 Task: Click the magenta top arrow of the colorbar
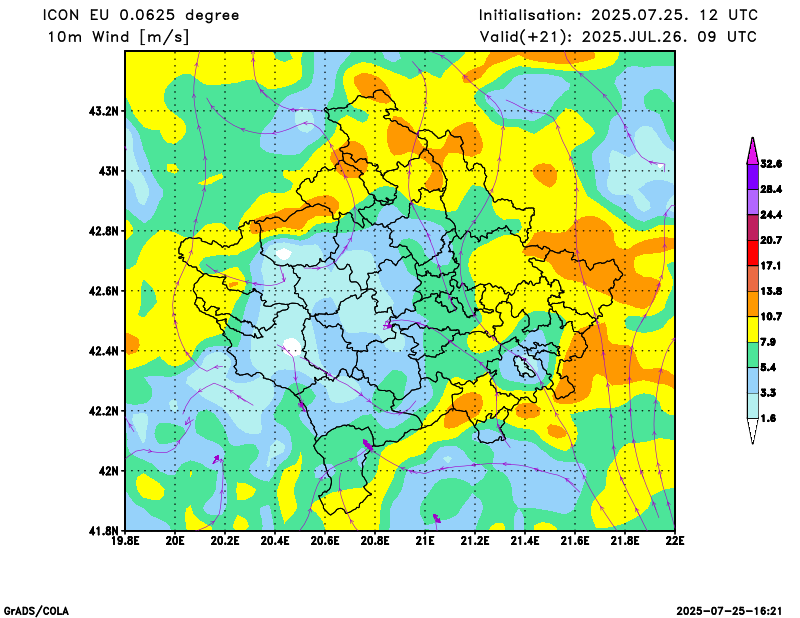(753, 152)
